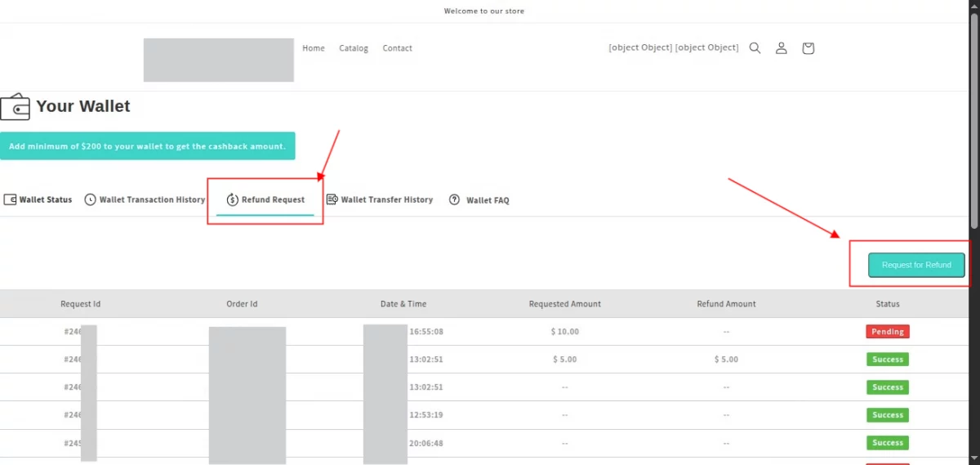980x465 pixels.
Task: Click the dollar icon of Refund Request
Action: [232, 199]
